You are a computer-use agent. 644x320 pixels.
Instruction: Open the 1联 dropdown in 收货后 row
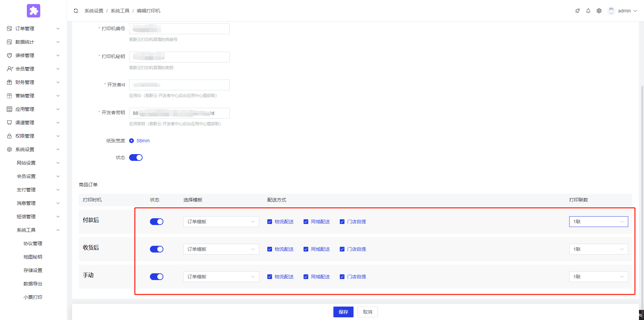coord(598,249)
